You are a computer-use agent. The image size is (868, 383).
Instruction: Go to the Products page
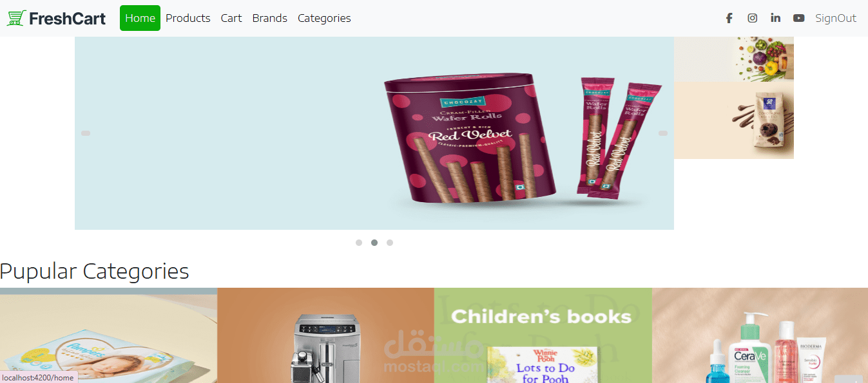[x=188, y=18]
